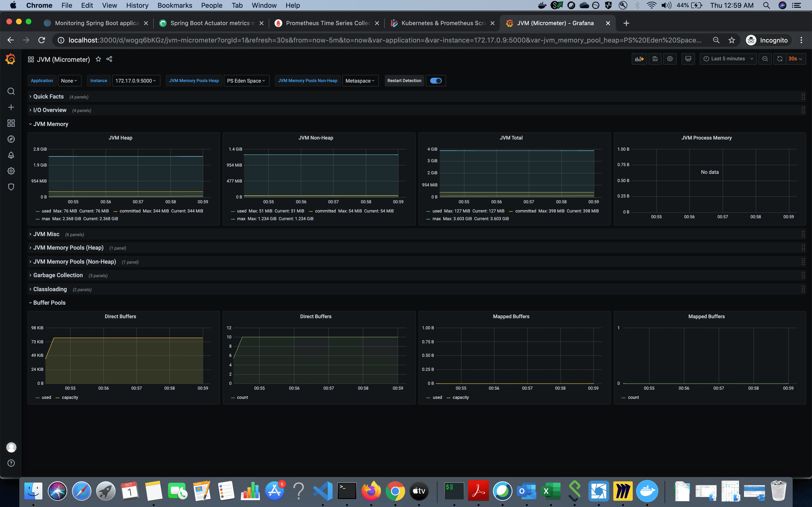
Task: Open the Last 5 minutes time picker
Action: (x=728, y=59)
